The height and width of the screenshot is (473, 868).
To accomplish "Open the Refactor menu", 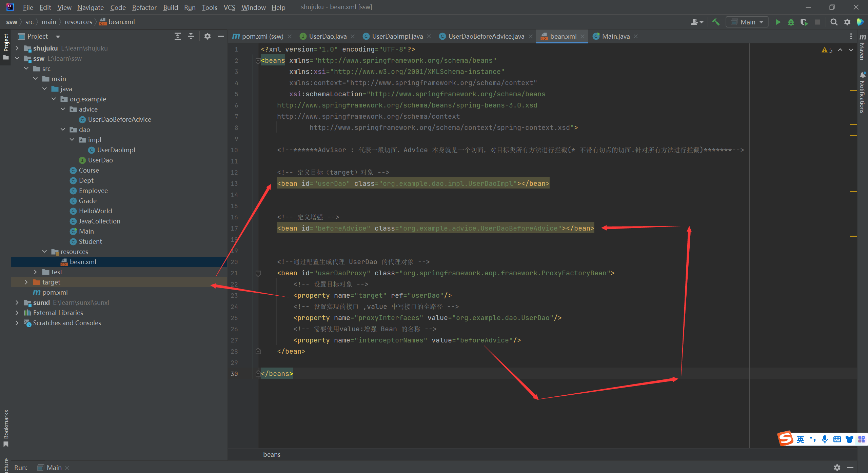I will (144, 7).
